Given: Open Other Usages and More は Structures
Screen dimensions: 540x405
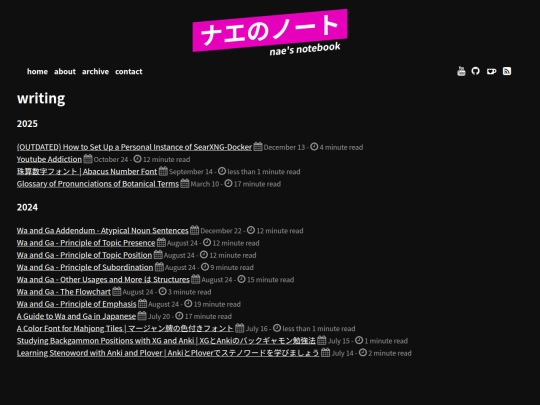Looking at the screenshot, I should tap(103, 280).
